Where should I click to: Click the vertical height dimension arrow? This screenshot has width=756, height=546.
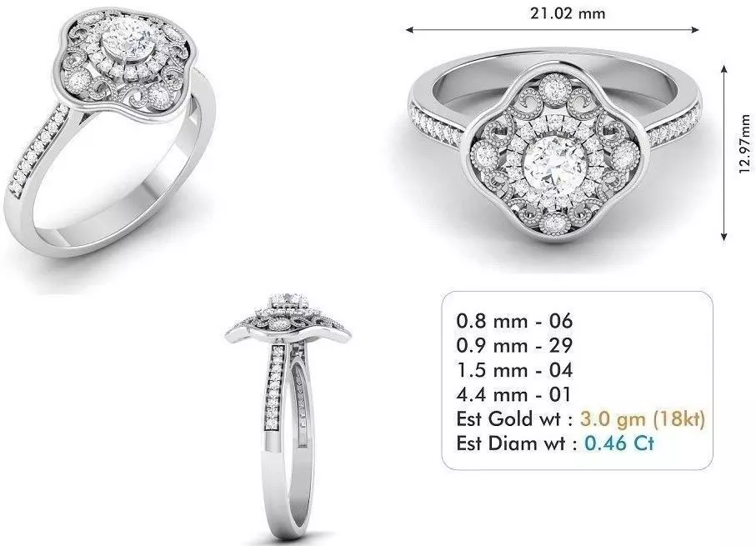click(723, 153)
